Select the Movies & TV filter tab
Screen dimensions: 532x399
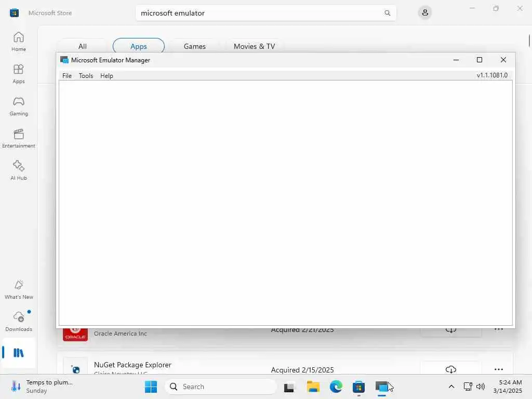tap(254, 46)
